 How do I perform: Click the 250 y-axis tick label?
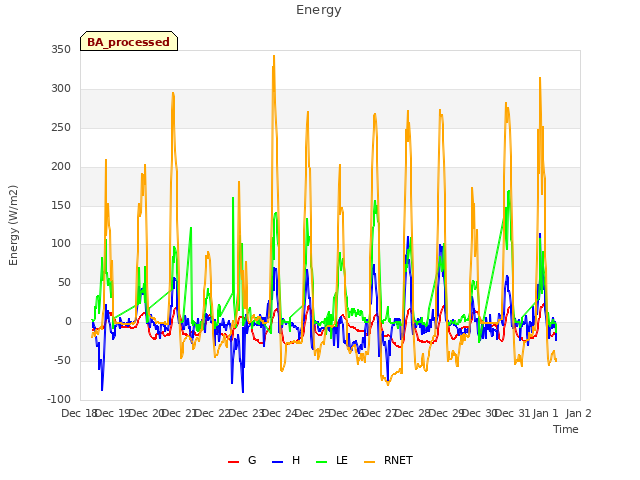61,128
